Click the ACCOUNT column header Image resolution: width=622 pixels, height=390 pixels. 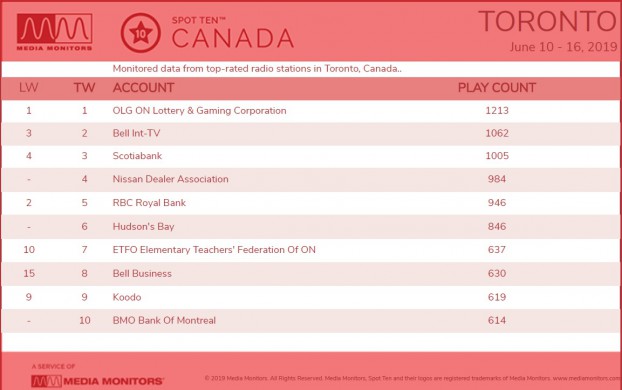pos(143,88)
